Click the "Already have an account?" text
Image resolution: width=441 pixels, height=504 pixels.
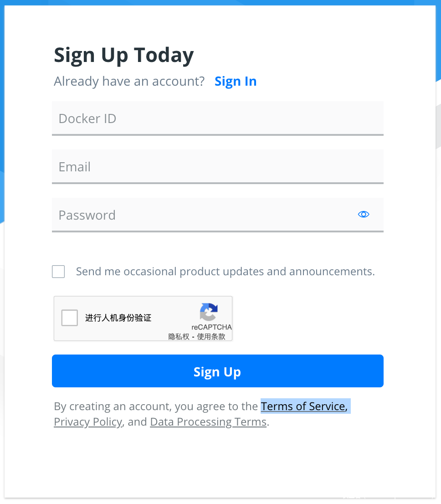coord(129,81)
